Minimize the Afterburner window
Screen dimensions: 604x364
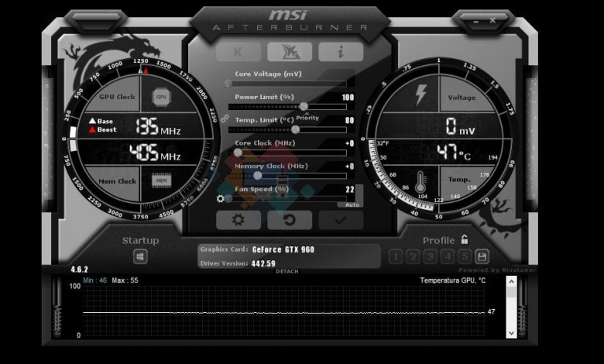tap(475, 21)
